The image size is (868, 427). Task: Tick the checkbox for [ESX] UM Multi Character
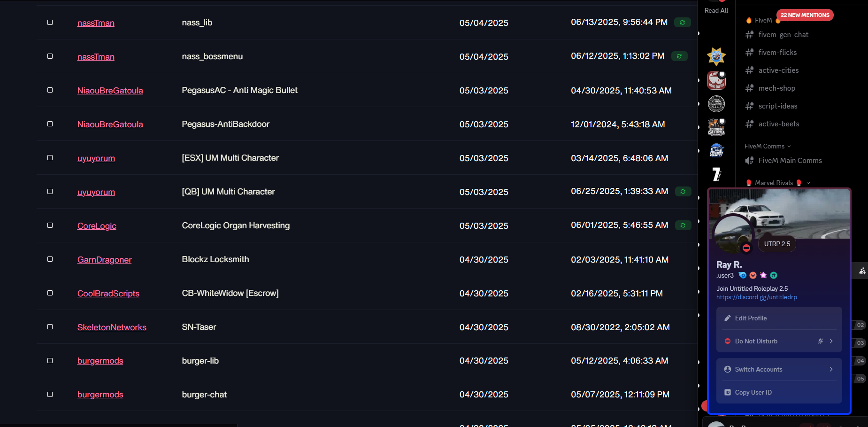coord(50,158)
